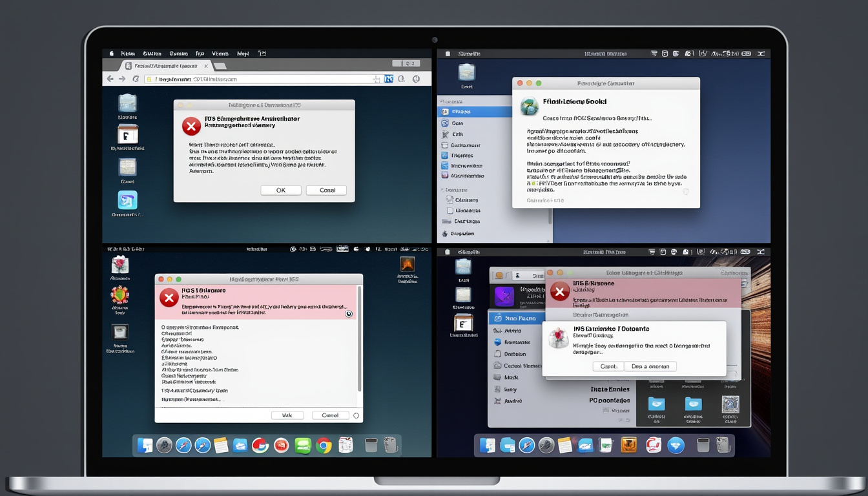Click the blue folder icon in the dark panel
The width and height of the screenshot is (868, 496).
pos(656,404)
